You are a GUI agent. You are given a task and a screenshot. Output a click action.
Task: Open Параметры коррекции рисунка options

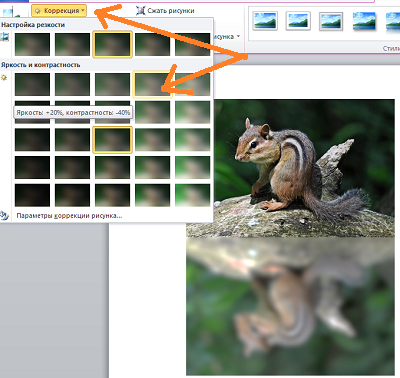(69, 216)
